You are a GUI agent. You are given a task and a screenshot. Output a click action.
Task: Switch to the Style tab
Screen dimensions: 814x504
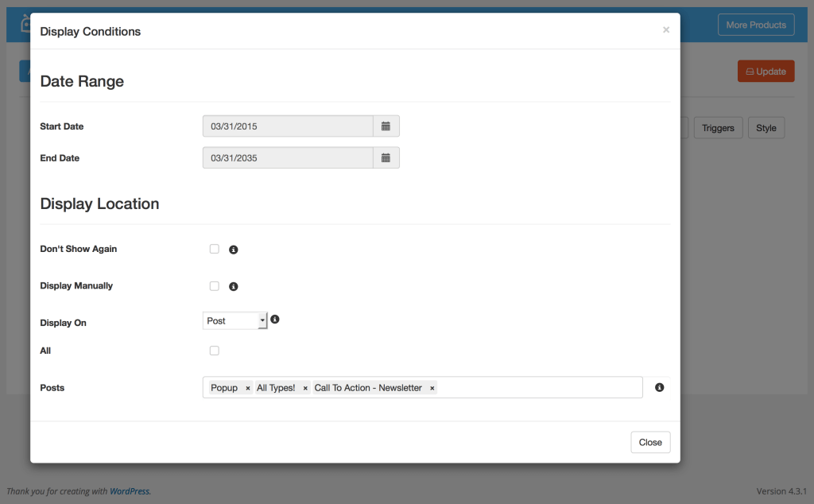[766, 128]
